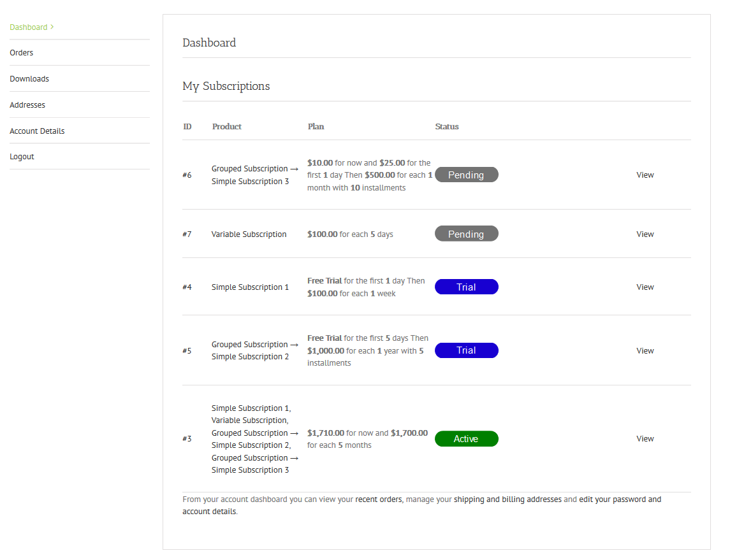Click the chevron beside Dashboard in sidebar
This screenshot has height=560, width=730.
[x=52, y=27]
